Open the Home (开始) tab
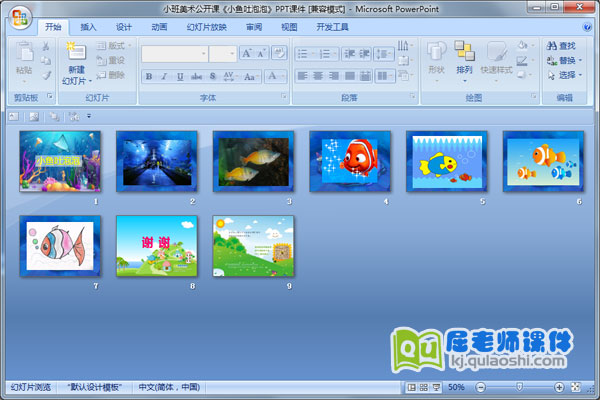600x400 pixels. click(x=53, y=27)
